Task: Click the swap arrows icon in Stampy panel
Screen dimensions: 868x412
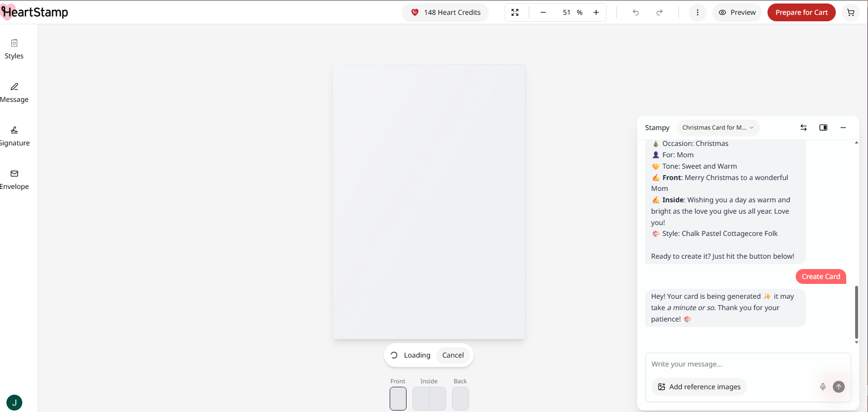Action: pyautogui.click(x=804, y=128)
